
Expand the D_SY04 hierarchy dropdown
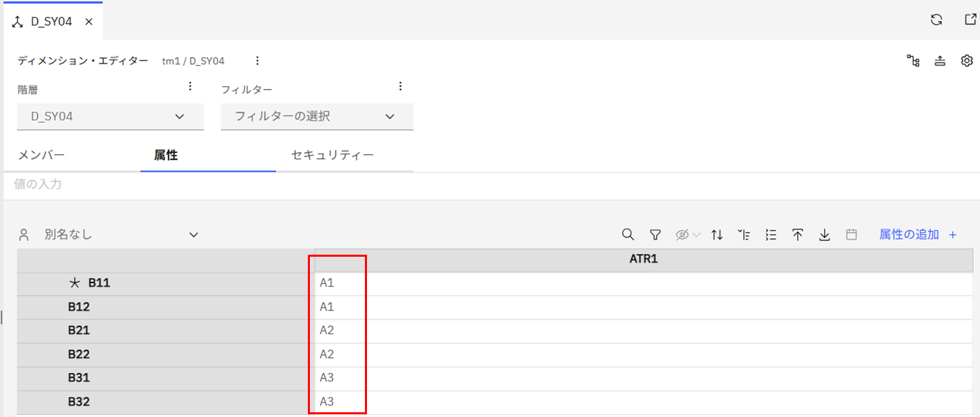pos(110,116)
